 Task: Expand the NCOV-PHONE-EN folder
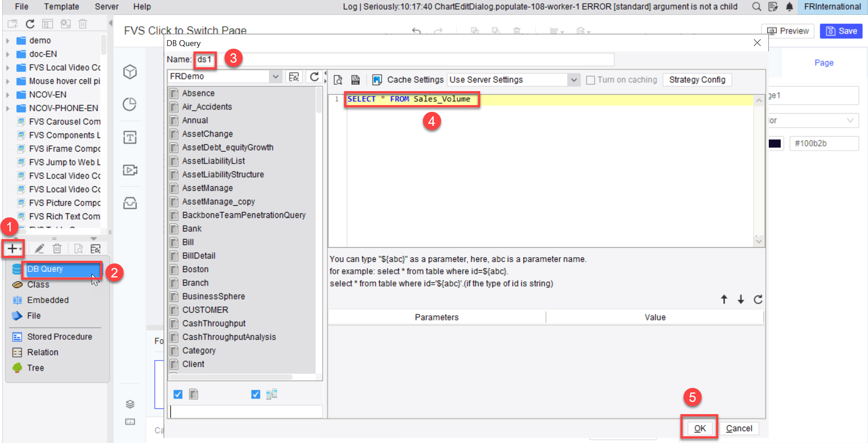click(8, 108)
